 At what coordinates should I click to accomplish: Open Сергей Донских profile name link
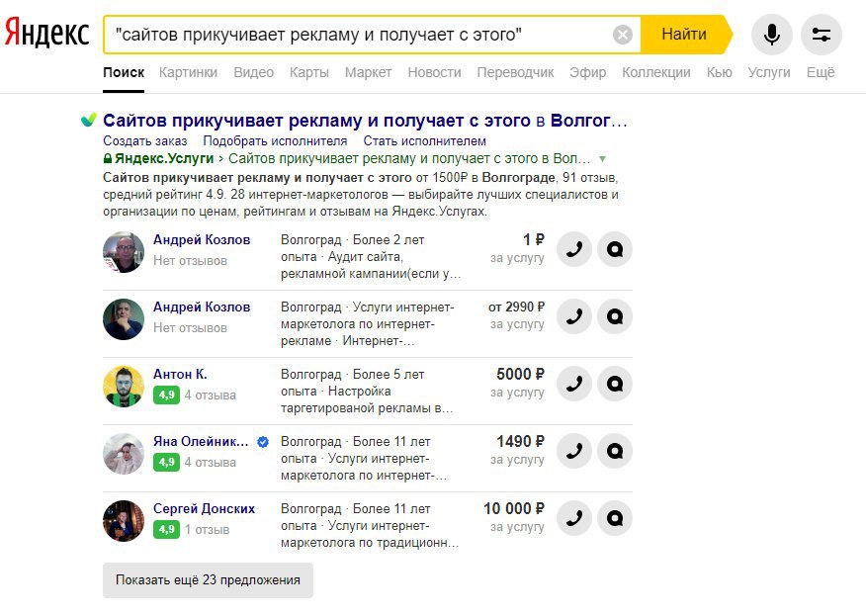(204, 509)
